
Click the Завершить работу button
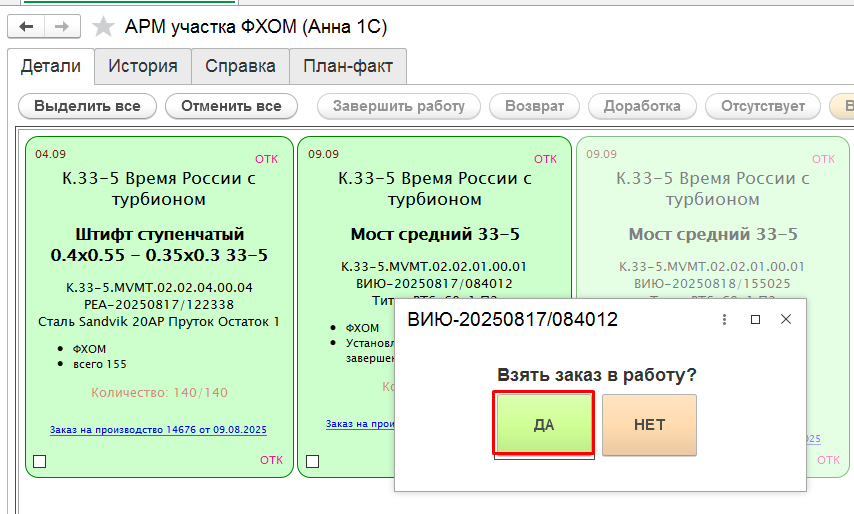click(x=398, y=106)
